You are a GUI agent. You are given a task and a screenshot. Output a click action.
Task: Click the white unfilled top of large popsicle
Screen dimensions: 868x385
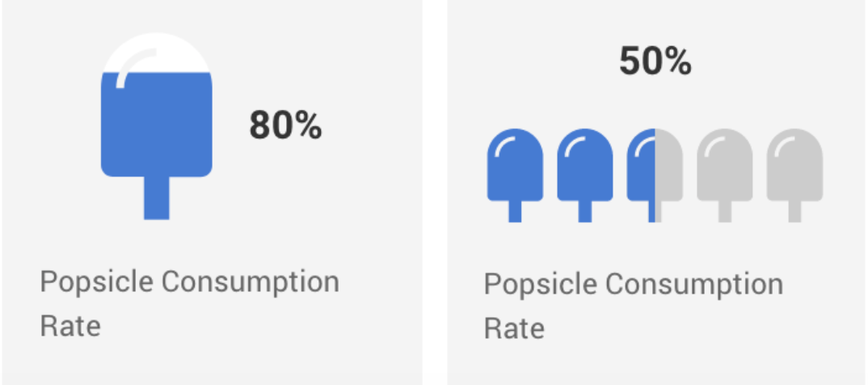pyautogui.click(x=157, y=52)
